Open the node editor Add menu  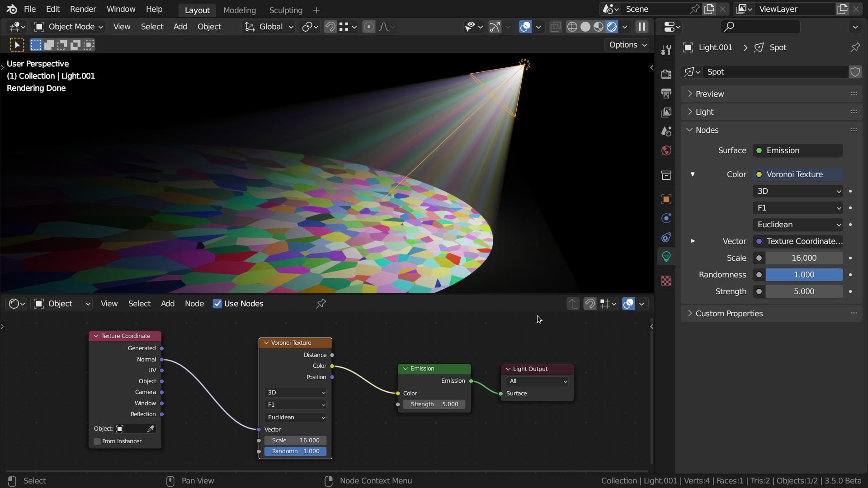point(168,304)
